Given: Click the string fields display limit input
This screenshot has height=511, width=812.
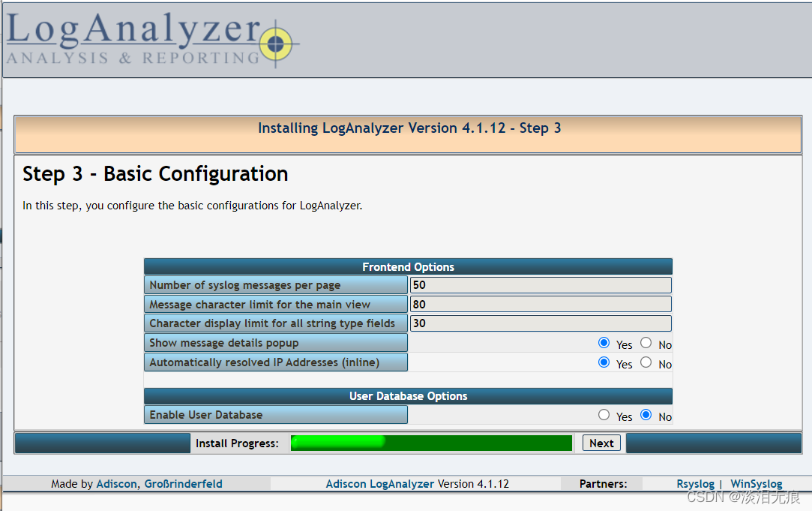Looking at the screenshot, I should (541, 323).
